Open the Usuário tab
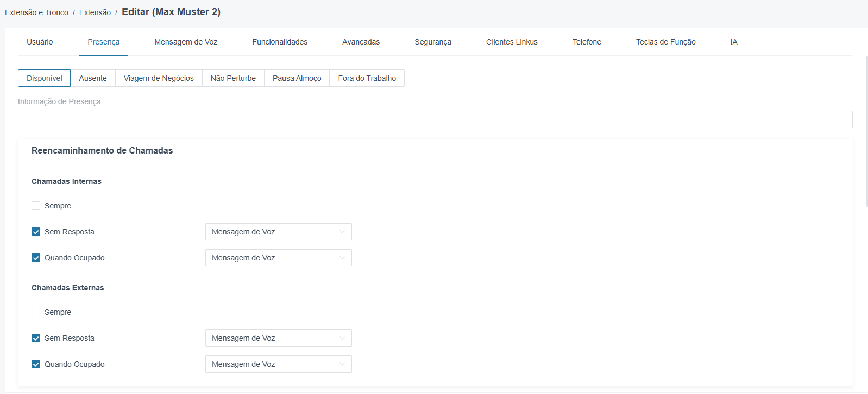Screen dimensions: 868x394 [40, 42]
